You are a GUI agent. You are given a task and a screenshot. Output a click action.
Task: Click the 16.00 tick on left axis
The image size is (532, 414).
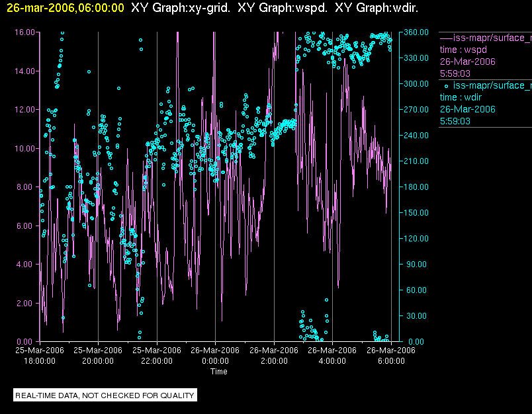[x=24, y=32]
